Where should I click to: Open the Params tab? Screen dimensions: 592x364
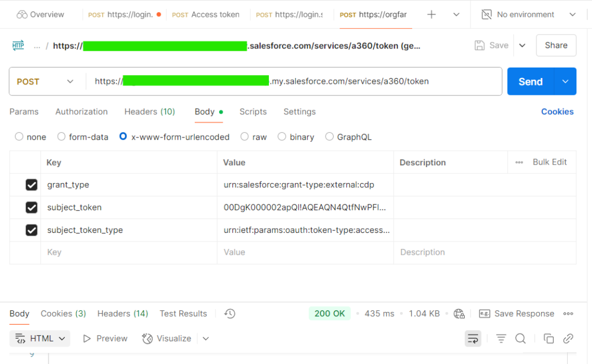pyautogui.click(x=24, y=112)
